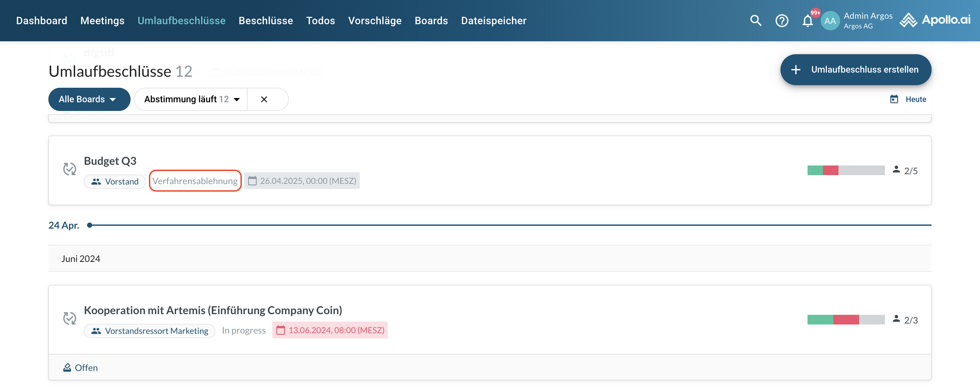The image size is (980, 389).
Task: Clear the Abstimmung läuft filter with X
Action: [264, 99]
